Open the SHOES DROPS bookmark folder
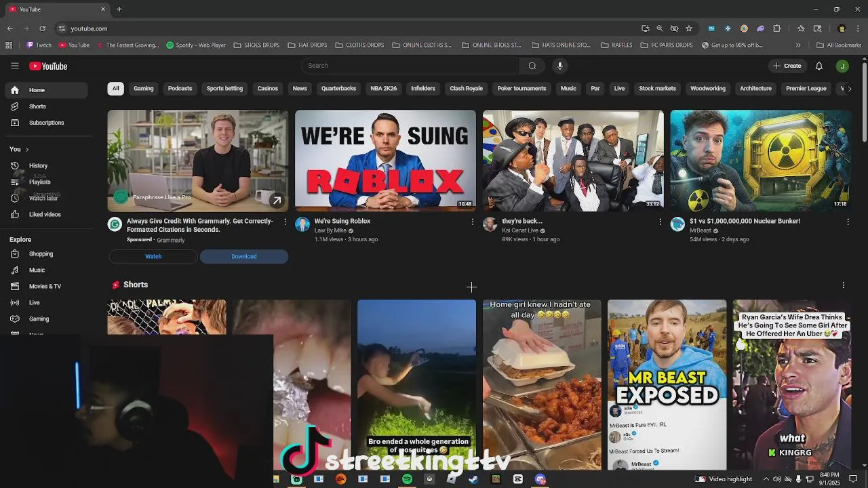This screenshot has width=868, height=488. click(x=256, y=45)
